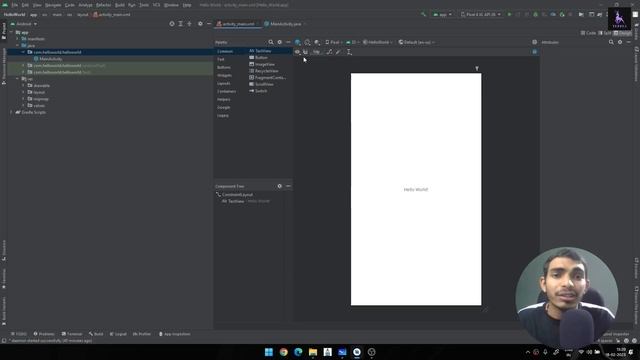Switch editor to Split view
640x360 pixels.
point(604,33)
